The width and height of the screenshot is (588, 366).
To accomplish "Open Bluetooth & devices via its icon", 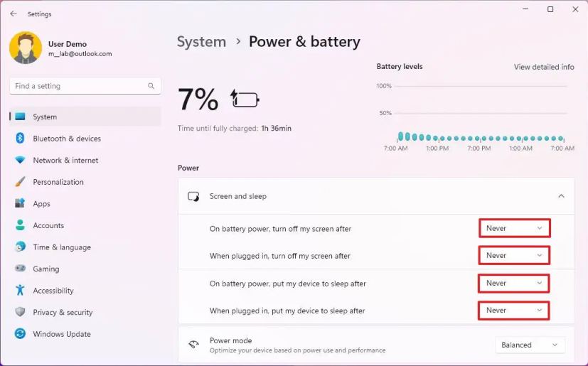I will pos(20,139).
